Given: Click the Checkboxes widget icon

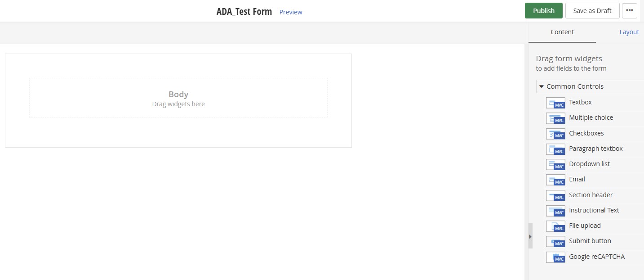Looking at the screenshot, I should [x=555, y=134].
